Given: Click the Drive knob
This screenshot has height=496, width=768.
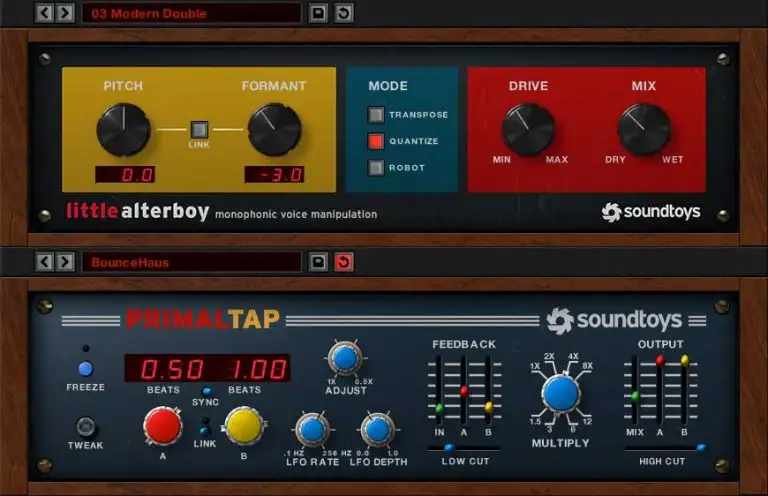Looking at the screenshot, I should (528, 129).
